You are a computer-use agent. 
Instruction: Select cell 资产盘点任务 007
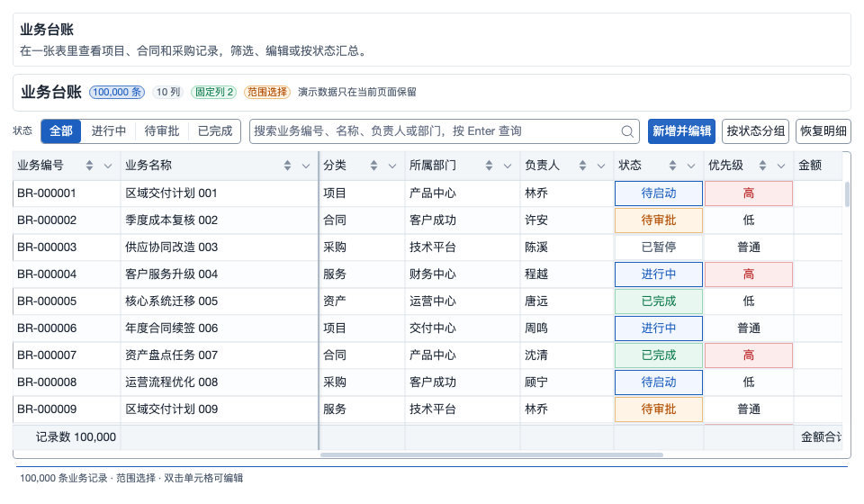point(220,355)
